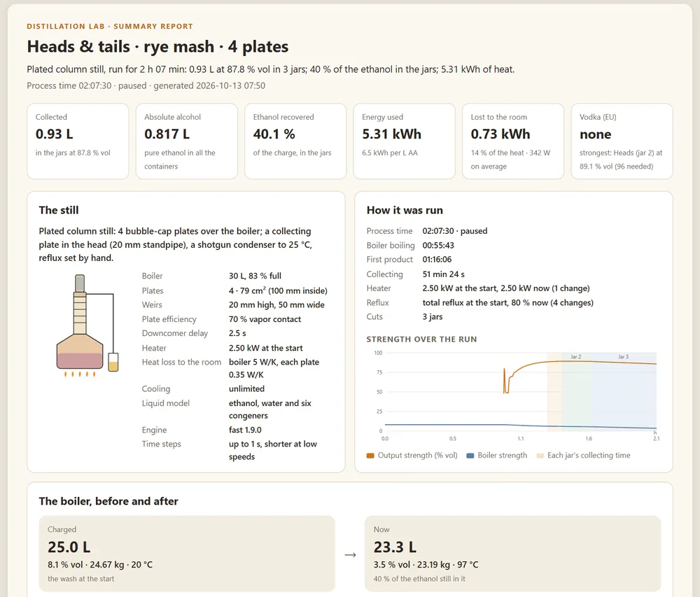Click '40 % of the ethanol still in it'
This screenshot has height=597, width=700.
click(x=419, y=579)
